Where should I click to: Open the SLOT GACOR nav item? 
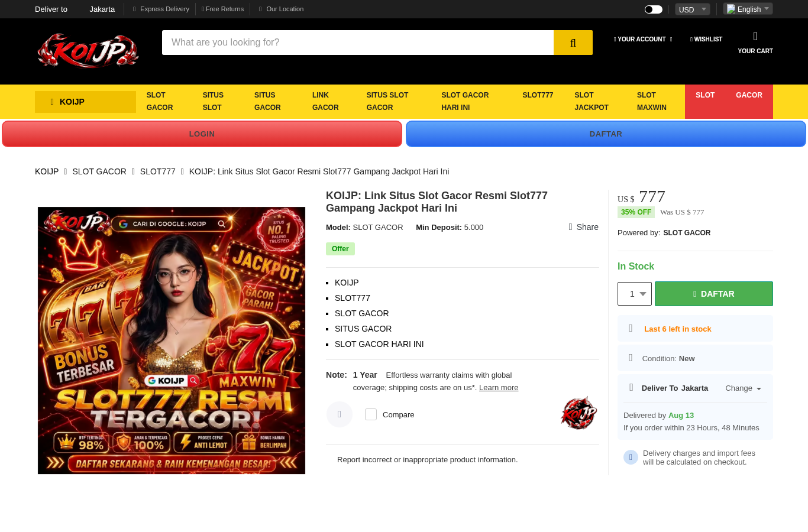(x=160, y=102)
